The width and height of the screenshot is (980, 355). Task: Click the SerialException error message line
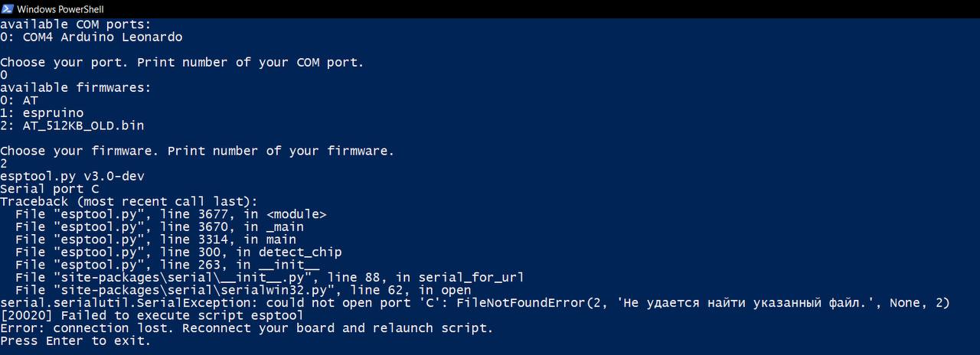click(475, 303)
